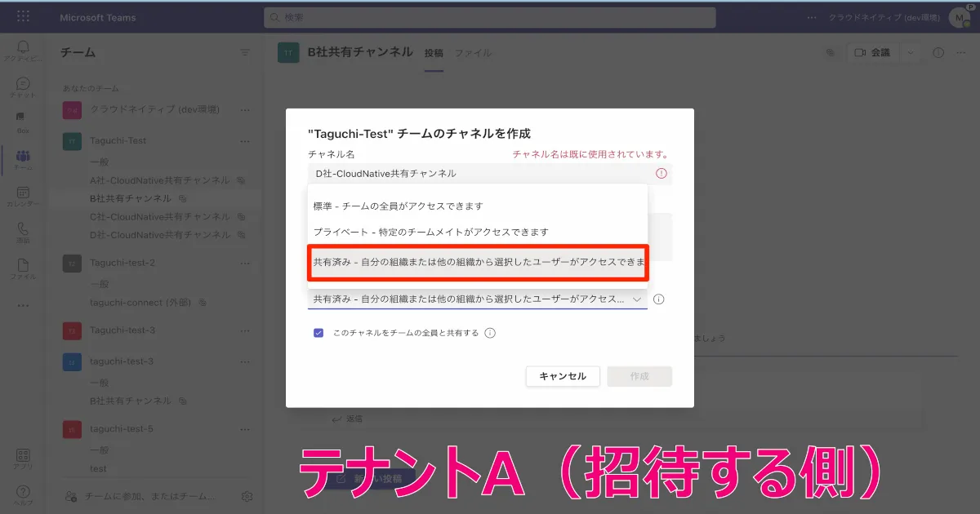980x514 pixels.
Task: Click the search box at top
Action: pyautogui.click(x=490, y=17)
